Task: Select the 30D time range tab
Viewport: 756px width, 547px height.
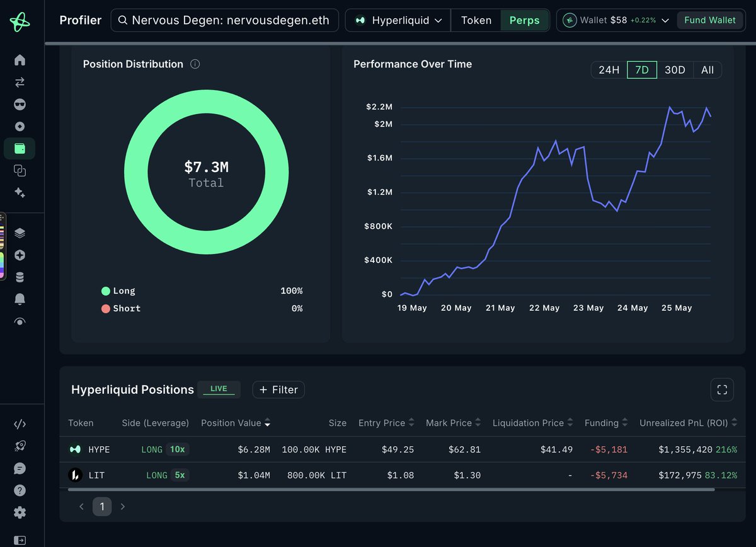Action: (675, 70)
